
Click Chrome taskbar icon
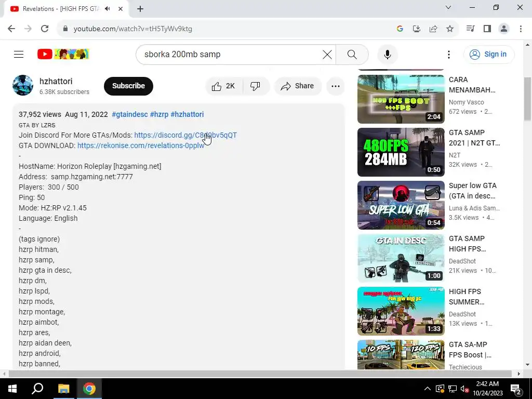click(89, 389)
